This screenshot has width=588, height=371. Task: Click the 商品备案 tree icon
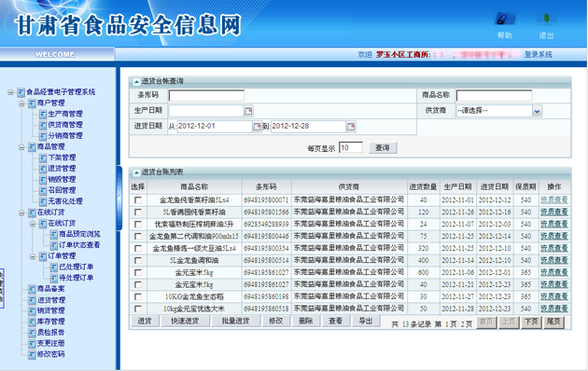click(33, 289)
